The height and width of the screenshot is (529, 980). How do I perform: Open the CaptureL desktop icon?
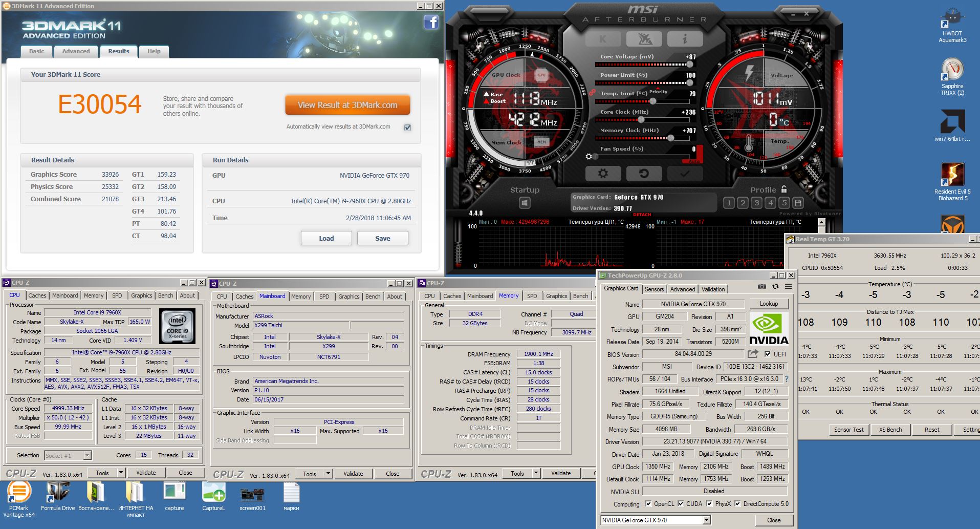213,496
